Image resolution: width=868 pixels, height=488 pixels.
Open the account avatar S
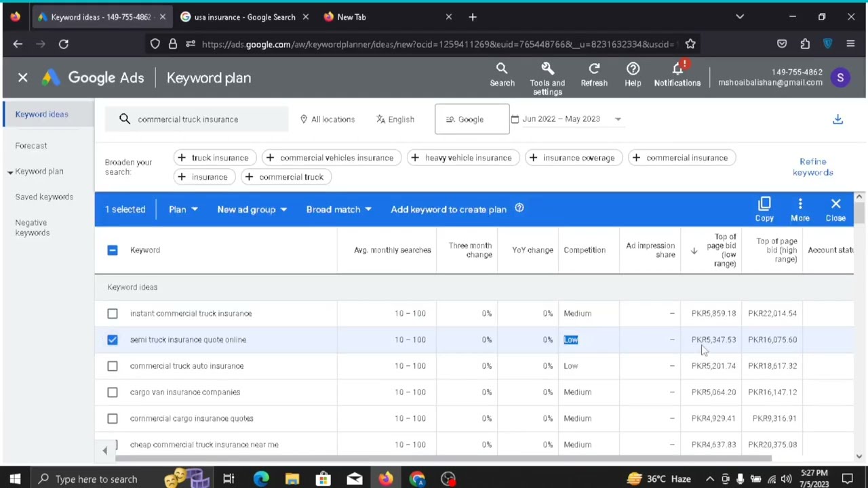[840, 77]
